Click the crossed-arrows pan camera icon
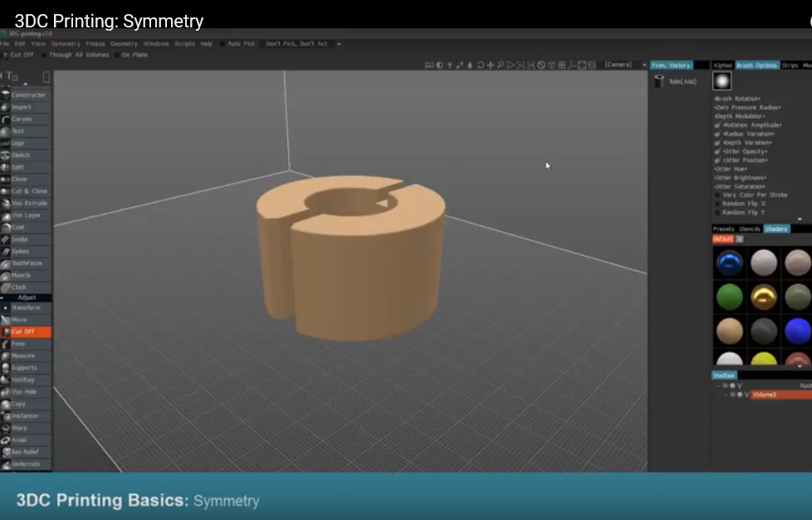Viewport: 812px width, 520px height. click(491, 65)
